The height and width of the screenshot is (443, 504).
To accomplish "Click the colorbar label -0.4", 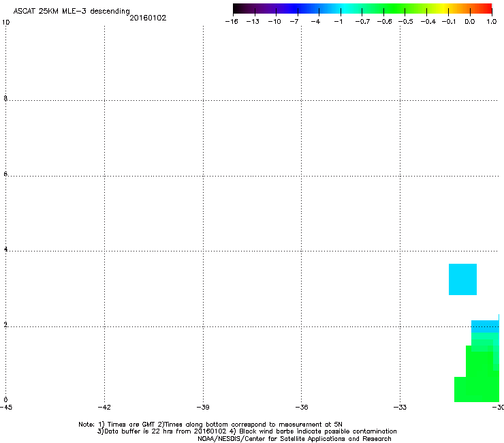I will (428, 22).
